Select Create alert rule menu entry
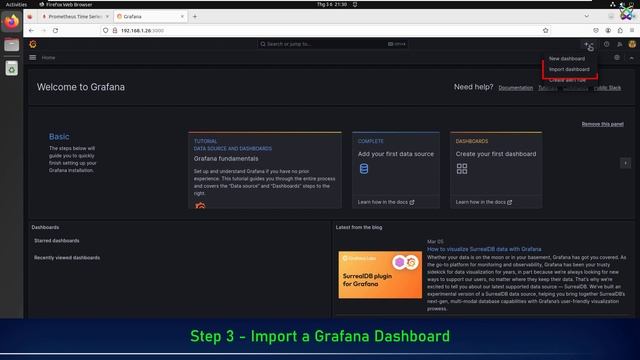The image size is (640, 360). (x=567, y=80)
